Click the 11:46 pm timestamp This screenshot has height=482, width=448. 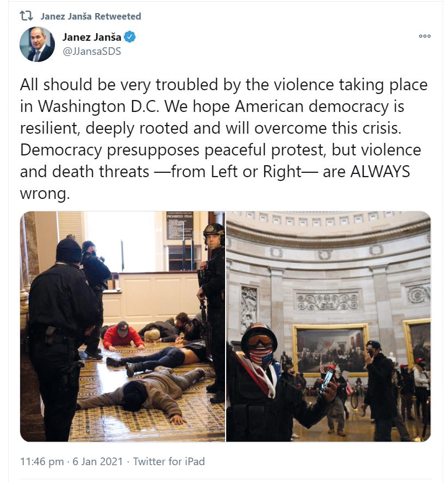(42, 461)
